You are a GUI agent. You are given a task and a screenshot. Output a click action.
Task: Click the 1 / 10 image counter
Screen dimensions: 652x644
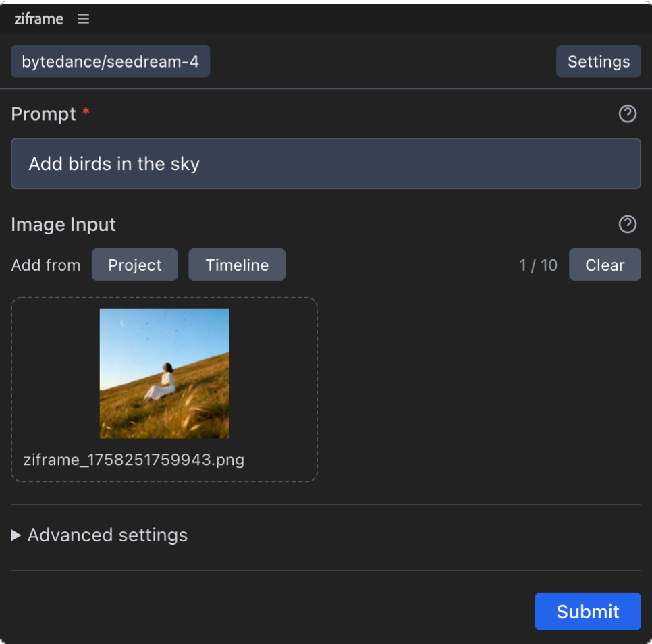click(x=538, y=265)
